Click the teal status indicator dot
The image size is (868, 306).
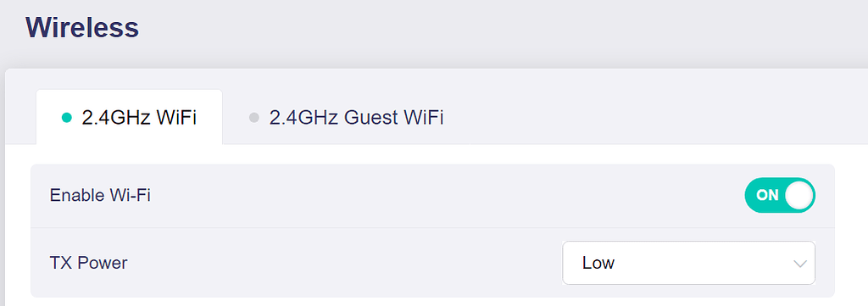pos(67,118)
